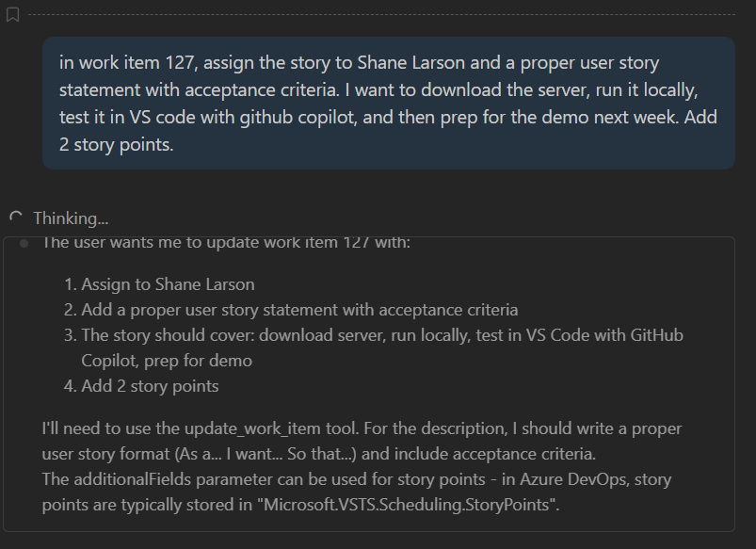Select list item "Add 2 story points"
This screenshot has width=756, height=549.
point(150,386)
